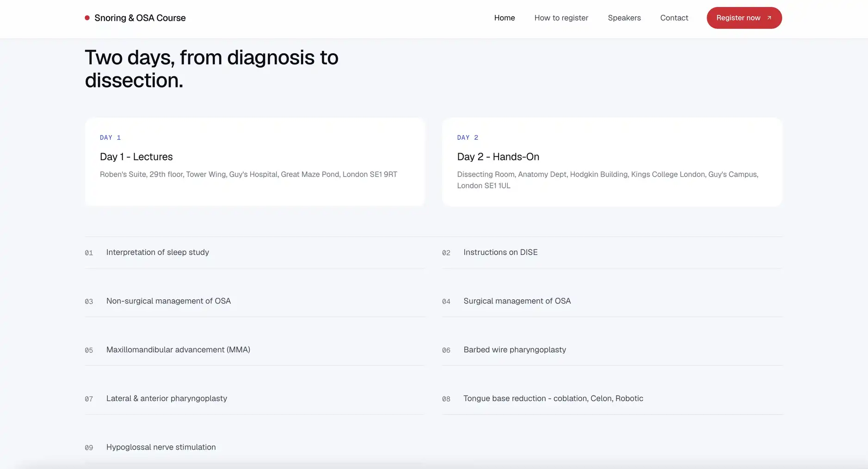
Task: Click the DAY 1 label
Action: click(x=111, y=137)
